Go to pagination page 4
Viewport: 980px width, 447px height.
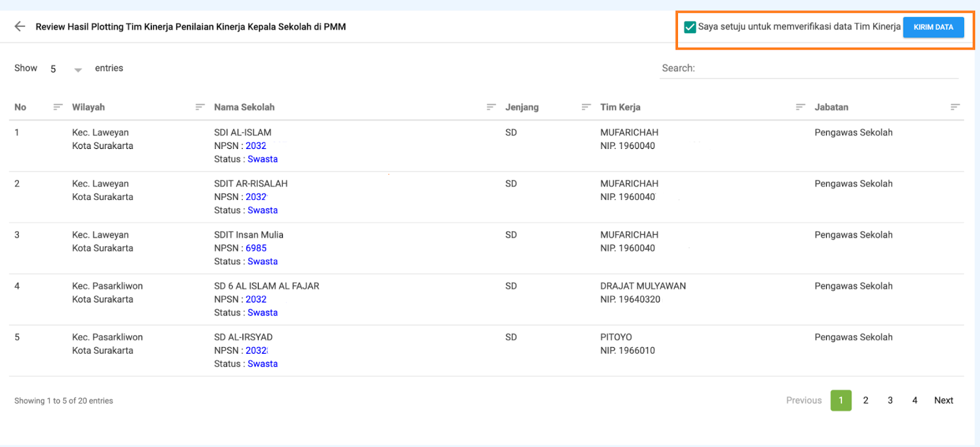click(914, 400)
